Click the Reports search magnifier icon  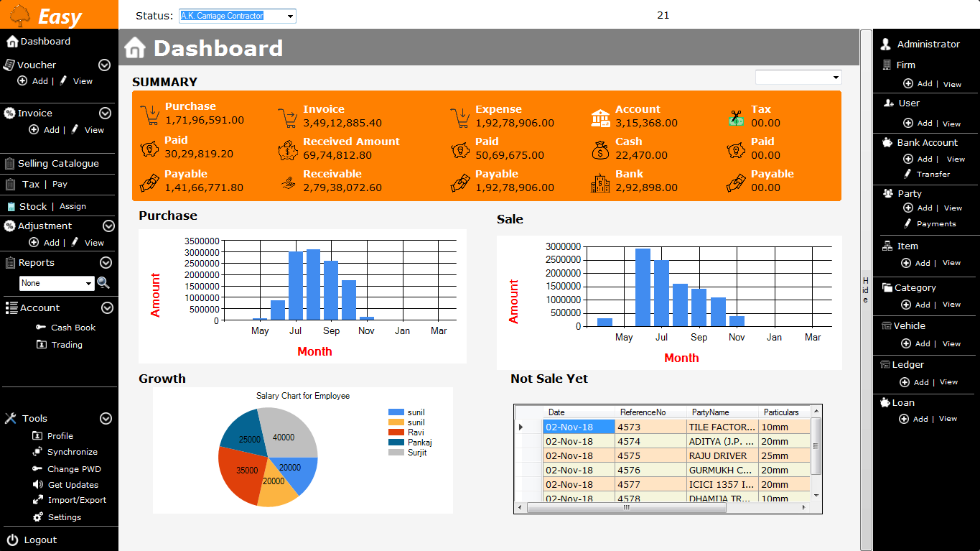coord(103,283)
